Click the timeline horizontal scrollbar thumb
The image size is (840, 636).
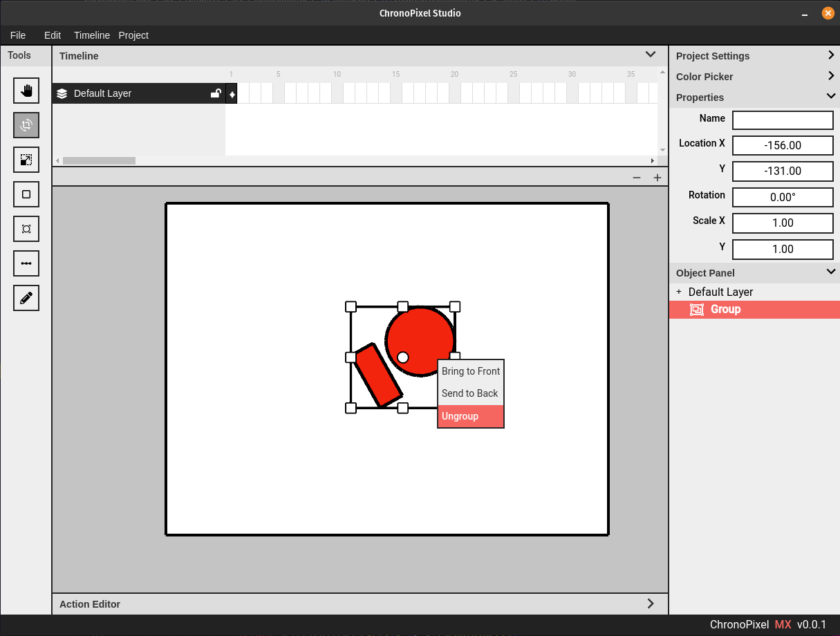click(99, 160)
